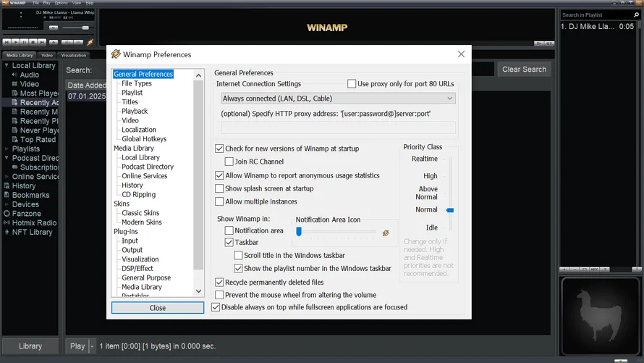
Task: Click the playlist Add (+) button
Action: 564,270
